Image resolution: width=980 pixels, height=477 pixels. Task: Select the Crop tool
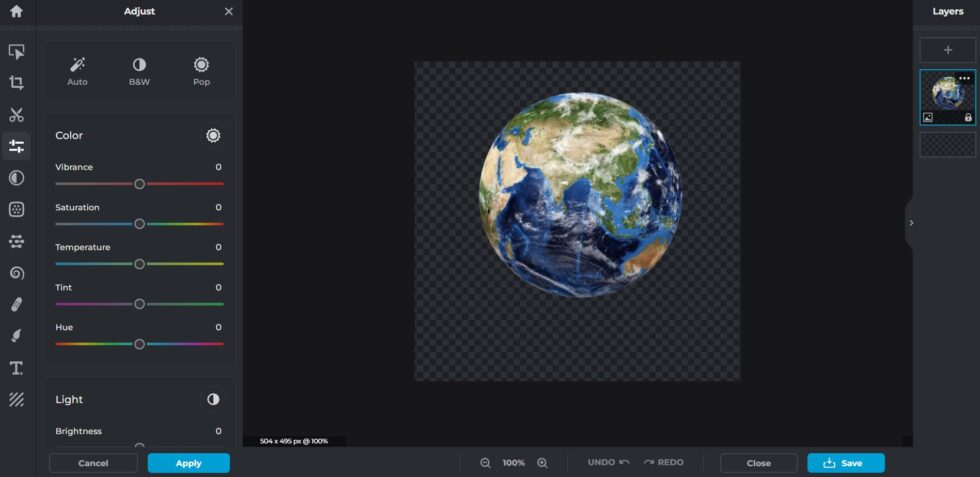(x=16, y=83)
